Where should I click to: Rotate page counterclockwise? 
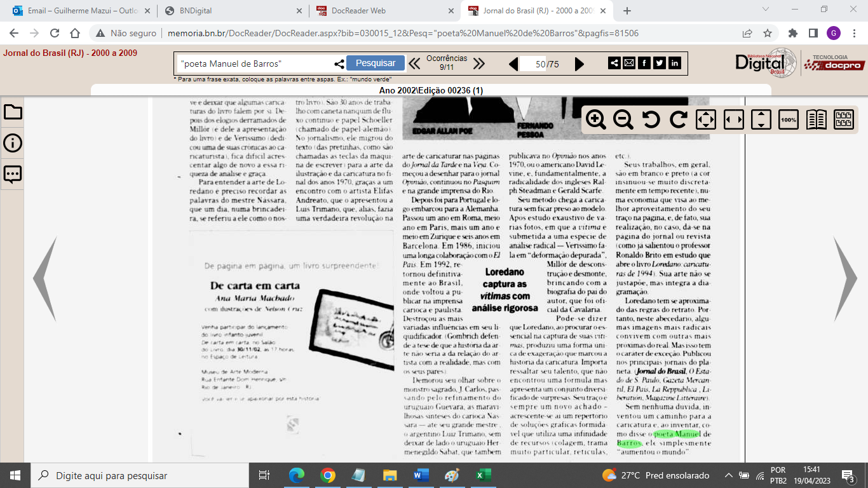[651, 119]
